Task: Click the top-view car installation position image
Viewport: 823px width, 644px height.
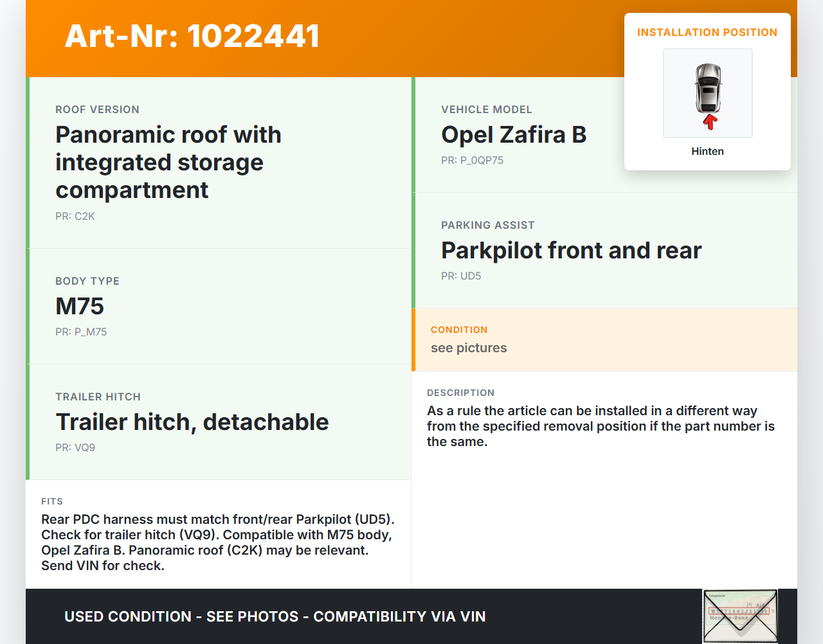Action: [707, 93]
